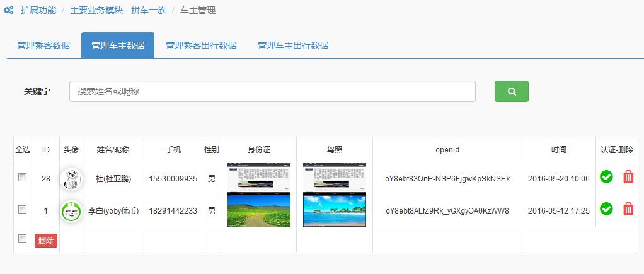Click the 身份证 column header
This screenshot has width=644, height=274.
(259, 150)
